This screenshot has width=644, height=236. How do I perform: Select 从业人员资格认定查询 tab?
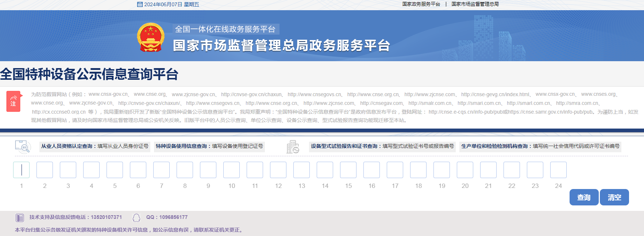point(95,146)
